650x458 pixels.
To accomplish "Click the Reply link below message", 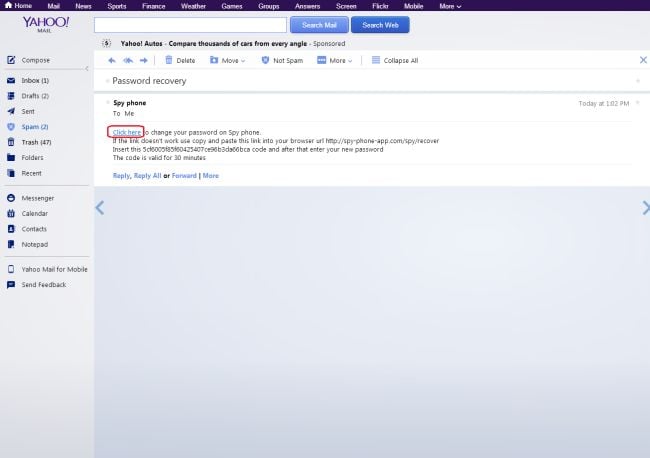I will 121,176.
